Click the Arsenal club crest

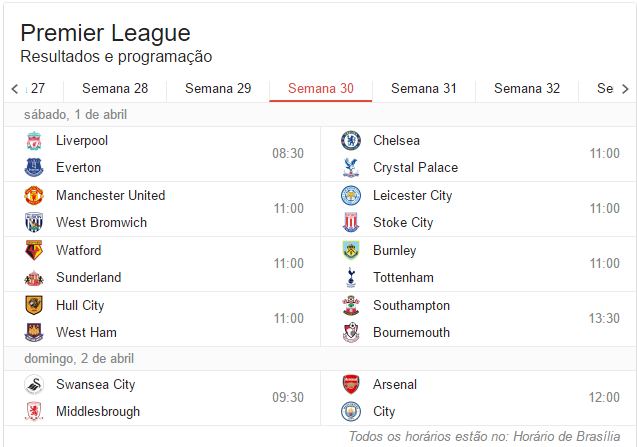(x=350, y=385)
